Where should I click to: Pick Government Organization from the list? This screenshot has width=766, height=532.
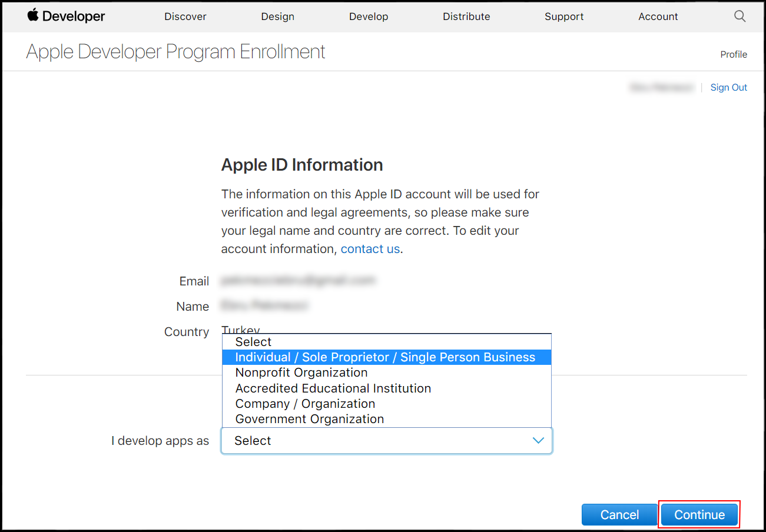[386, 419]
